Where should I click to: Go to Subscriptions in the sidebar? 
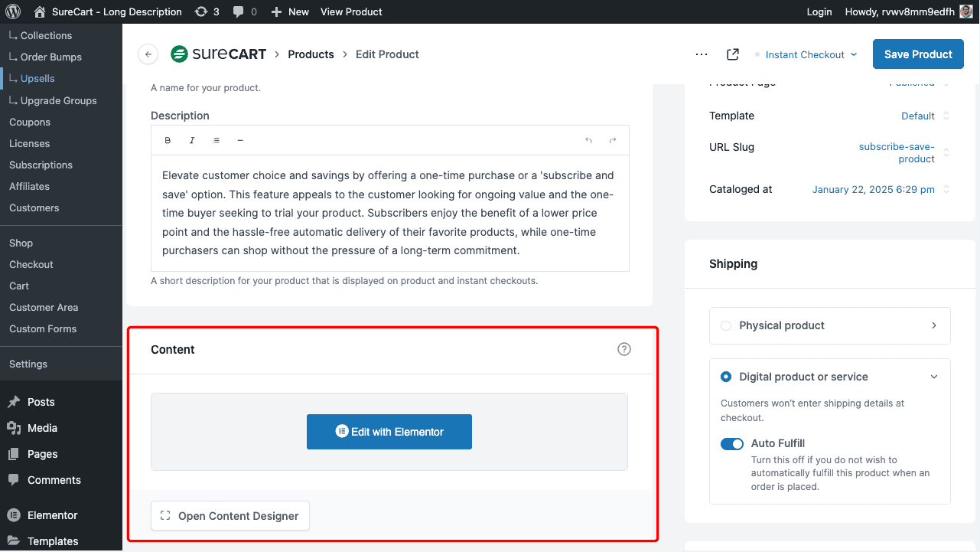[x=40, y=165]
